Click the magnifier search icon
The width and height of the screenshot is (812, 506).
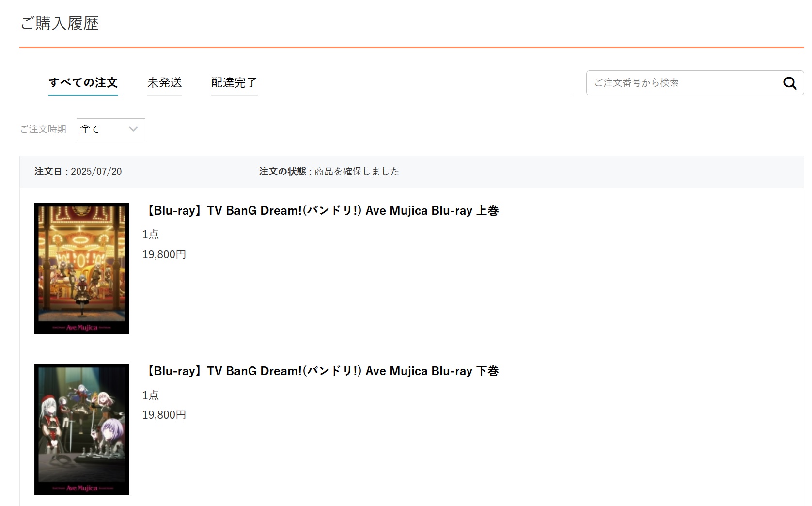pyautogui.click(x=790, y=83)
